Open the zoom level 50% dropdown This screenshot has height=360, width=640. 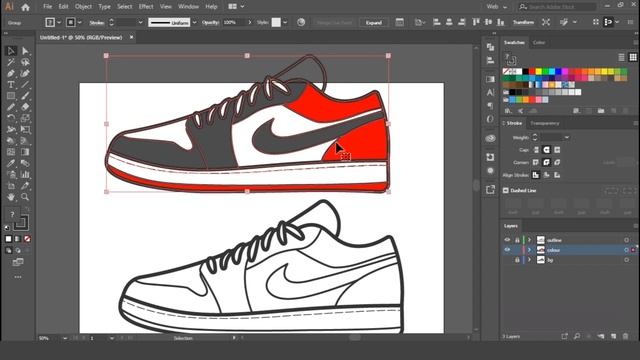[65, 338]
